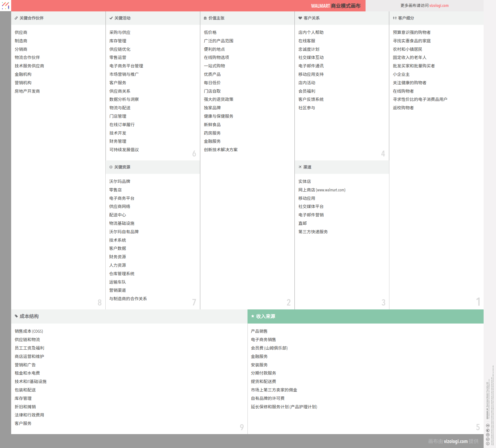Select 预算意识强的购物者 customer segment
This screenshot has height=448, width=496.
(x=411, y=32)
